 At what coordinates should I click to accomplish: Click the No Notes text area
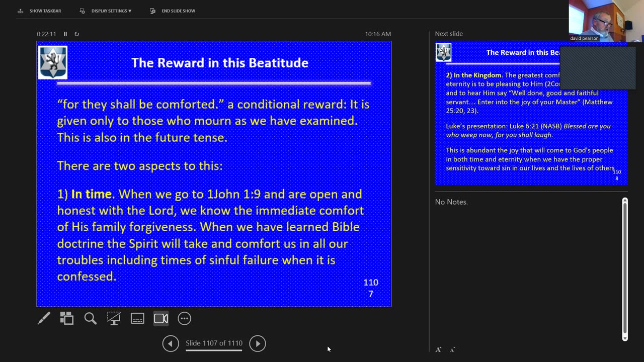pyautogui.click(x=451, y=202)
